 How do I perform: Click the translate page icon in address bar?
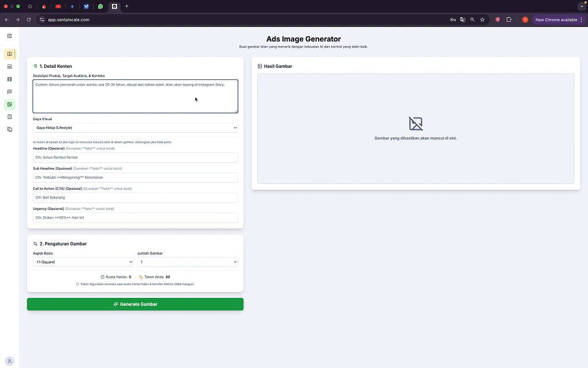pyautogui.click(x=462, y=20)
